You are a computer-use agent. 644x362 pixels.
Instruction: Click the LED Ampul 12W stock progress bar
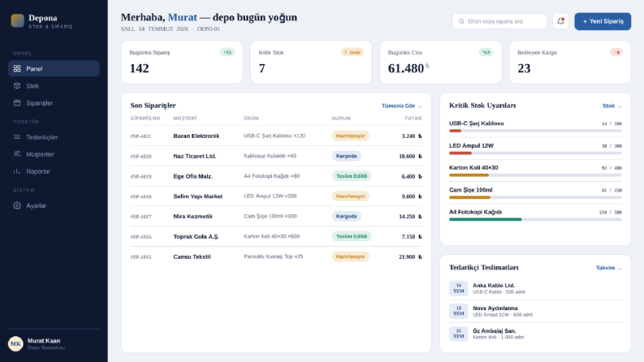click(x=535, y=153)
